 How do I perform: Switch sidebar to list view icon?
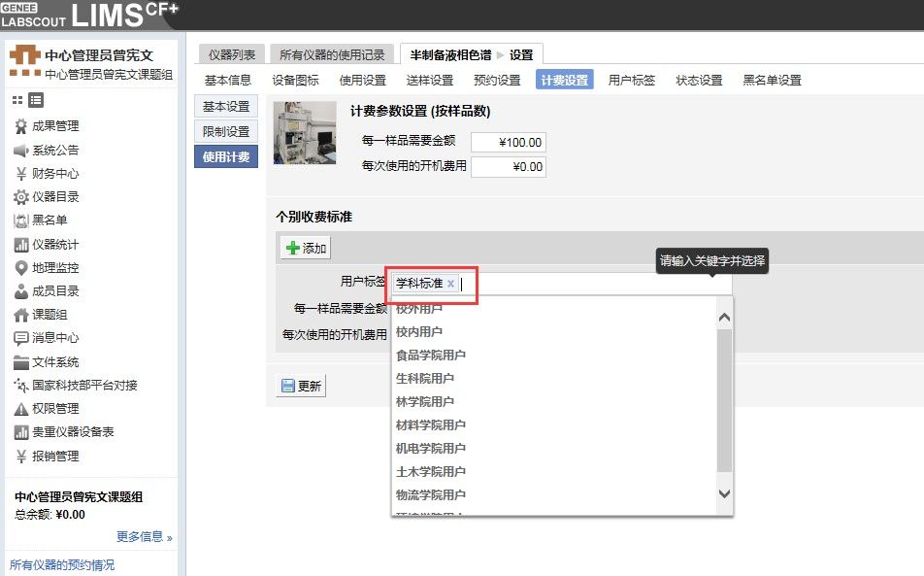coord(36,100)
